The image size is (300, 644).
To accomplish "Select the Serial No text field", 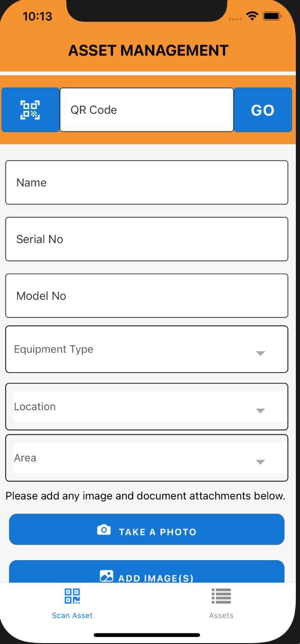I will point(147,239).
